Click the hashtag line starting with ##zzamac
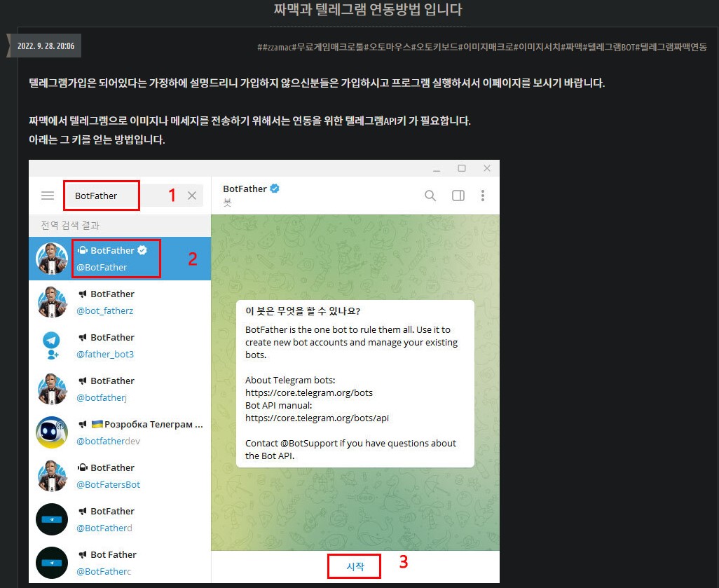Viewport: 719px width, 588px height. tap(482, 47)
